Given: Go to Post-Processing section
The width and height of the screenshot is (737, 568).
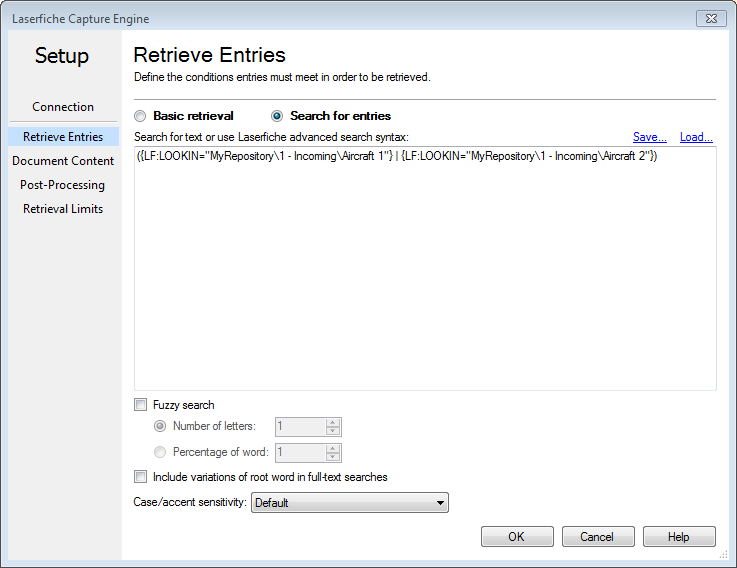Looking at the screenshot, I should coord(63,185).
